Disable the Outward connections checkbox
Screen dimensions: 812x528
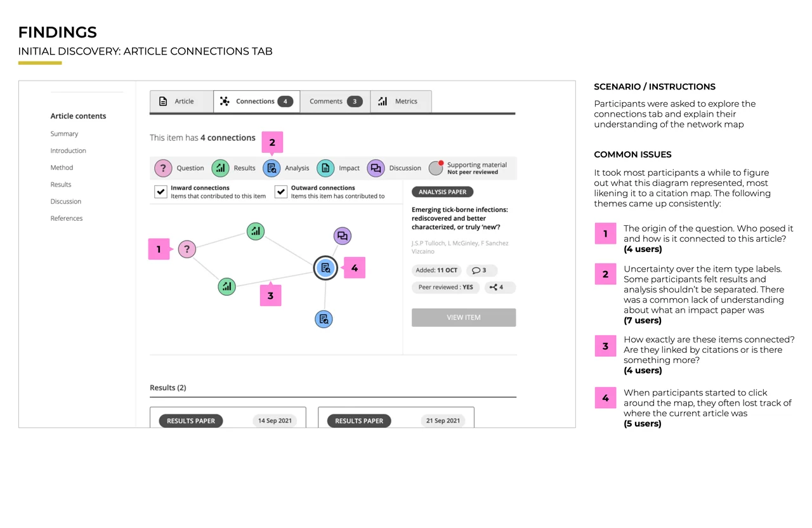[x=281, y=190]
